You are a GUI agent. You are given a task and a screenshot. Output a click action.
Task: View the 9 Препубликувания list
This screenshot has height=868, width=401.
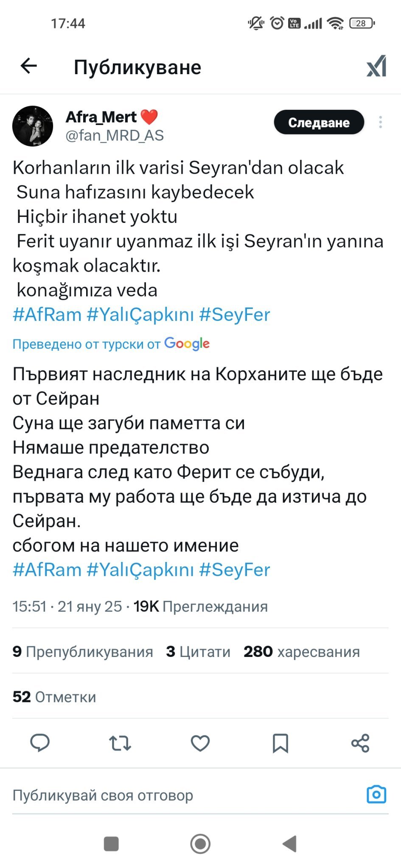83,651
